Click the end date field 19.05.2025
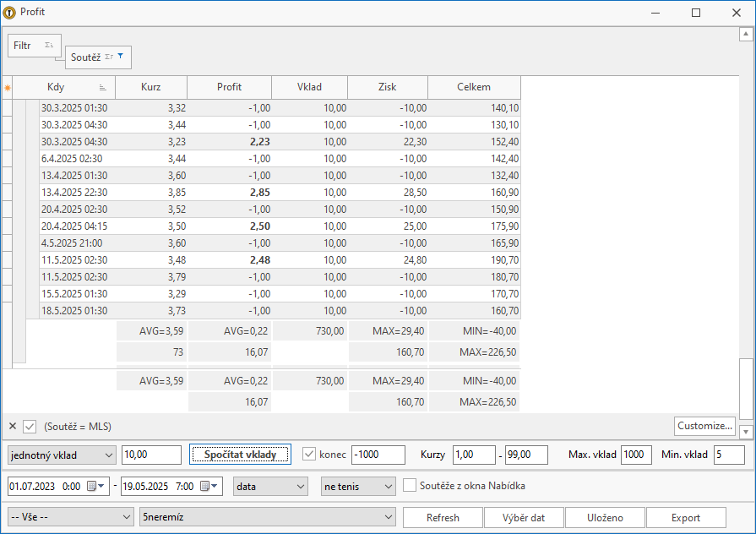756x534 pixels. [171, 486]
